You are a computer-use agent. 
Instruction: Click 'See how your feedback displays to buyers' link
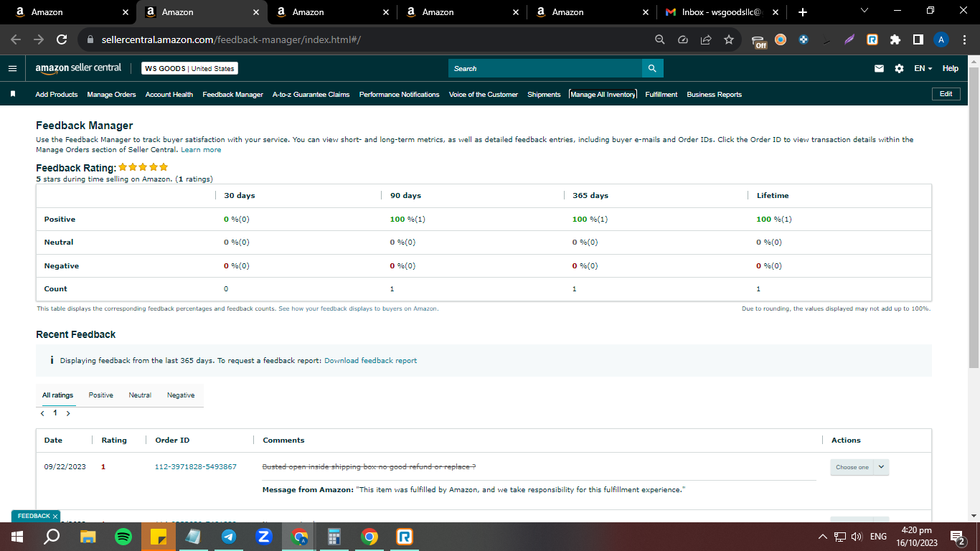pyautogui.click(x=358, y=309)
